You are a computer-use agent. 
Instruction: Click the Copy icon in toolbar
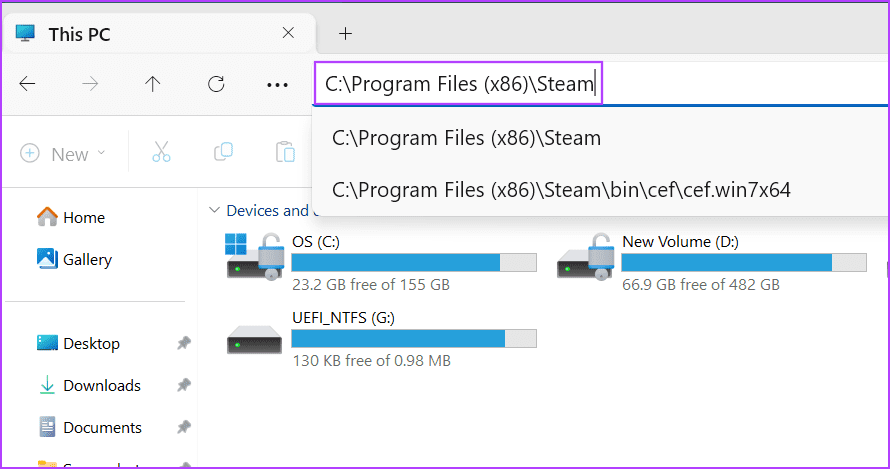(224, 153)
